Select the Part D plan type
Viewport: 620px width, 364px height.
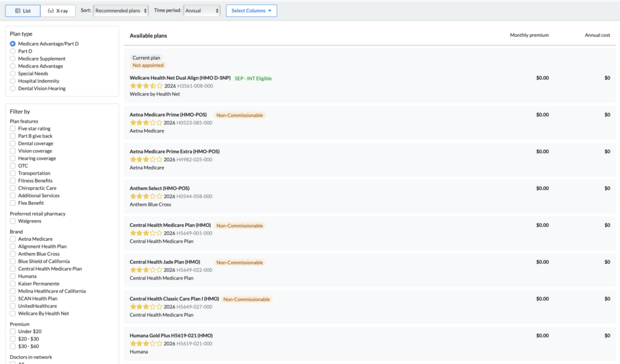[13, 51]
